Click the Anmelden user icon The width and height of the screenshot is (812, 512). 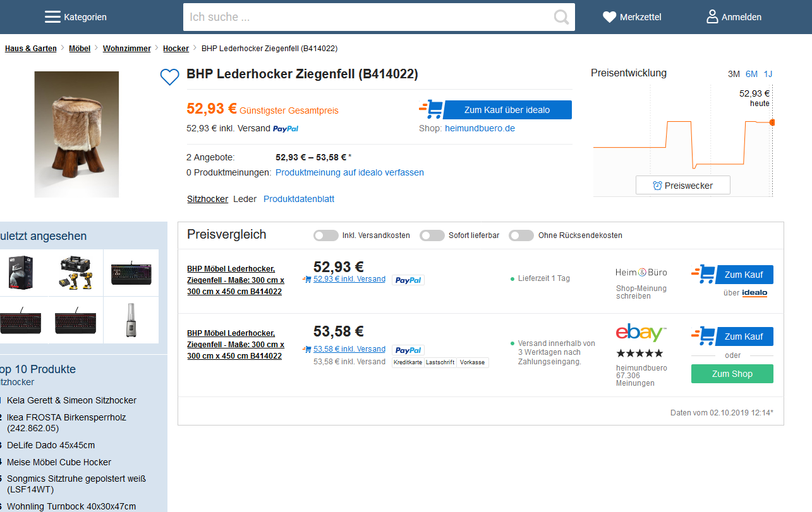point(712,17)
